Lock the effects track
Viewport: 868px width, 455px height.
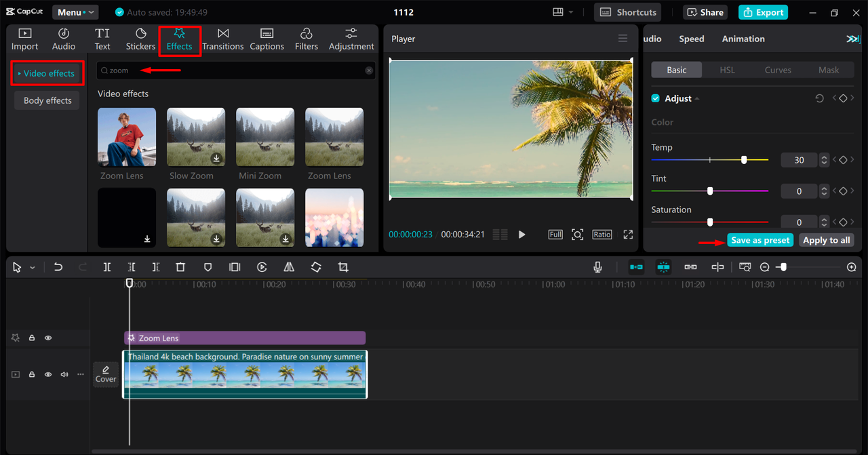click(32, 338)
